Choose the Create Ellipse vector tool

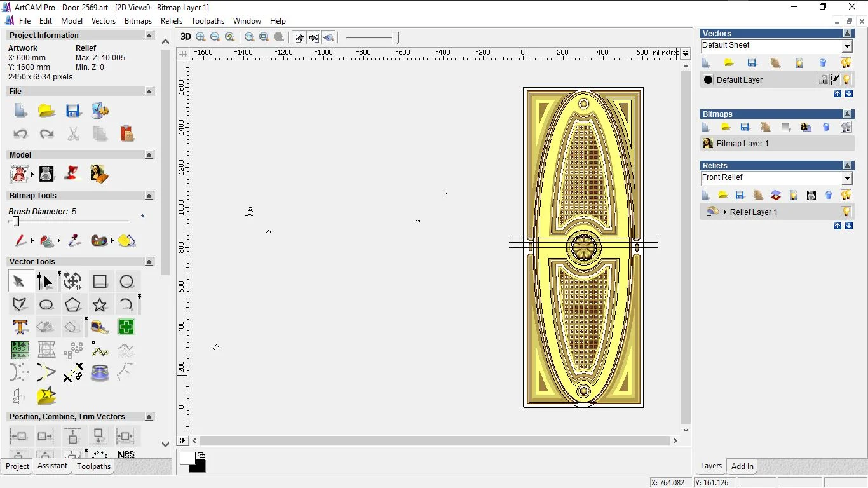pos(46,305)
